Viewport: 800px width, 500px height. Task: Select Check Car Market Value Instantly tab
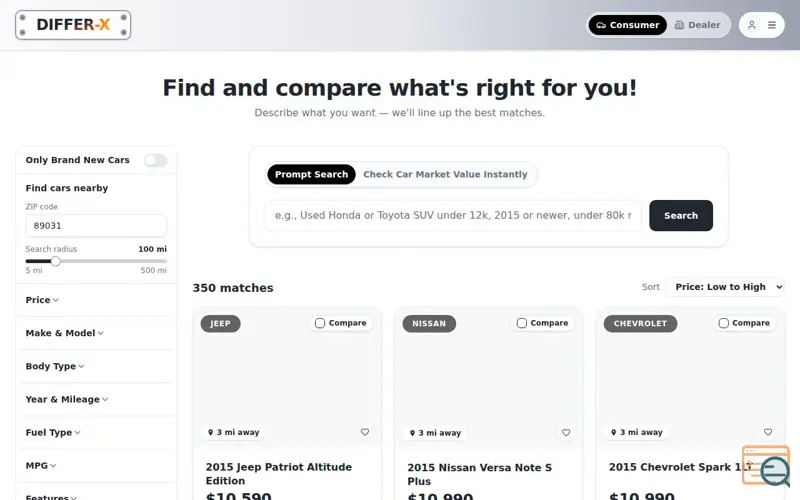point(445,174)
